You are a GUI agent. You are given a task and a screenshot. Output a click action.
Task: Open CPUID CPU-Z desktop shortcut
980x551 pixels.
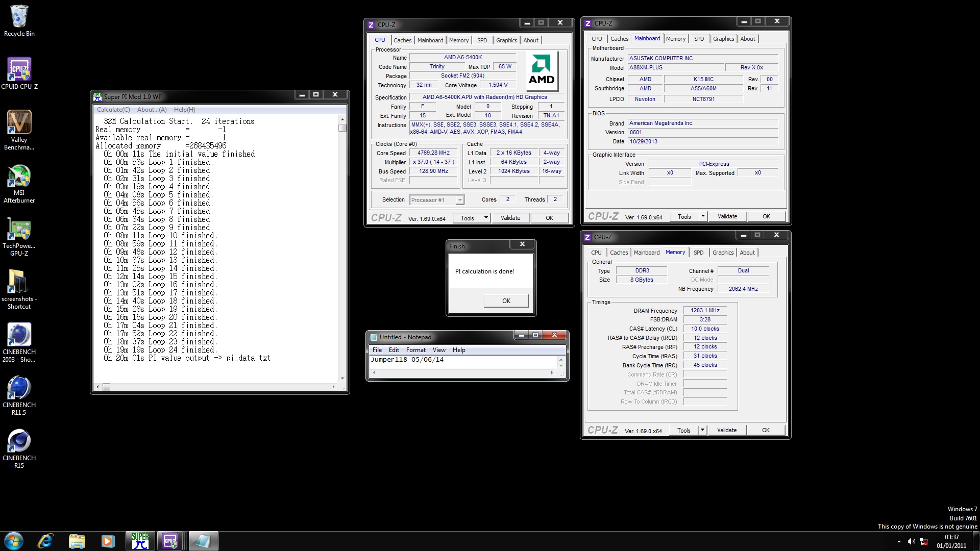(19, 73)
